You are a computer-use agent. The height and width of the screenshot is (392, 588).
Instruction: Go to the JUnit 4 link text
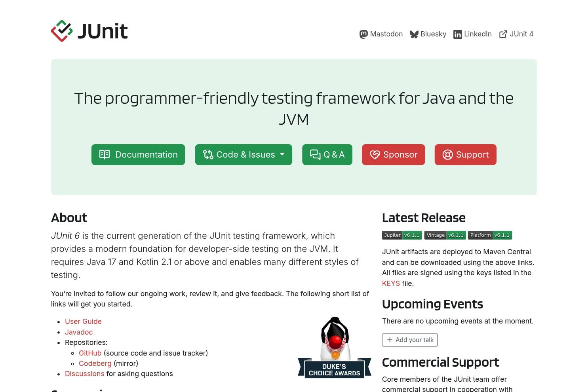521,34
